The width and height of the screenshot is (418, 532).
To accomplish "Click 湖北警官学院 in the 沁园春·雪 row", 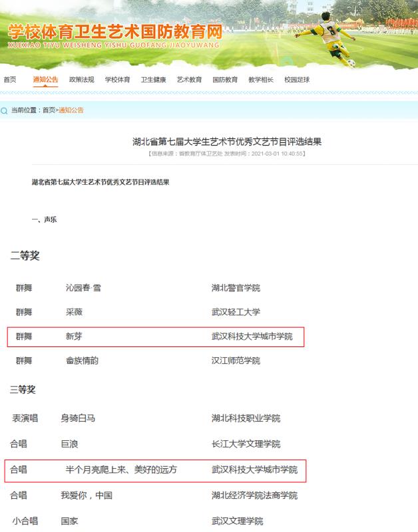I will (x=236, y=288).
